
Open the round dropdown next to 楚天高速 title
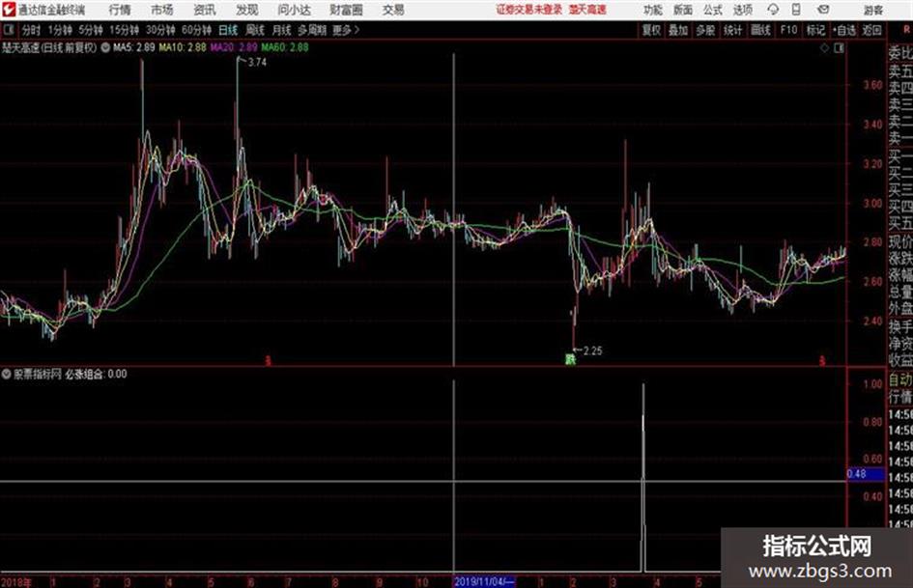tap(105, 47)
